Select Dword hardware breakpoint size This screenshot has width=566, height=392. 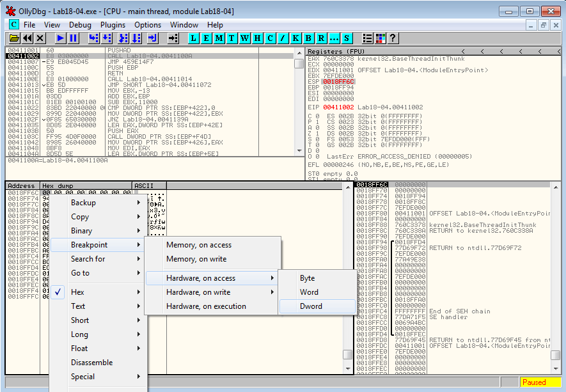tap(311, 306)
